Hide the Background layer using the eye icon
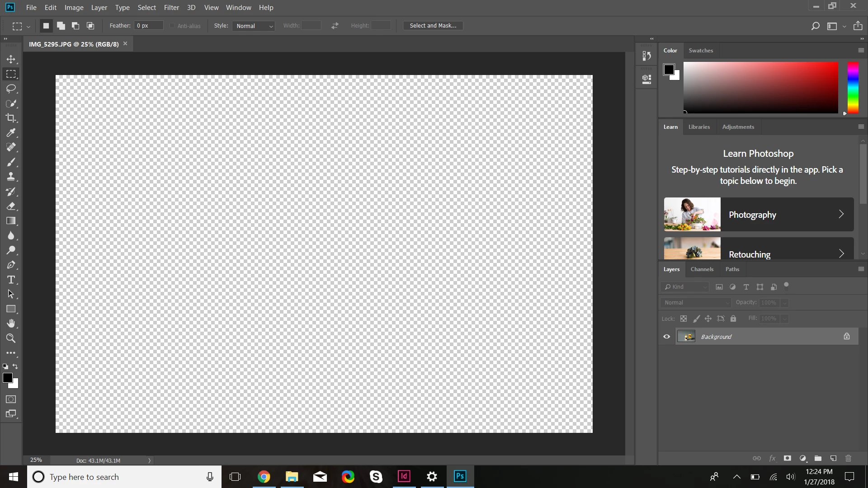Screen dimensions: 868x488 point(666,337)
